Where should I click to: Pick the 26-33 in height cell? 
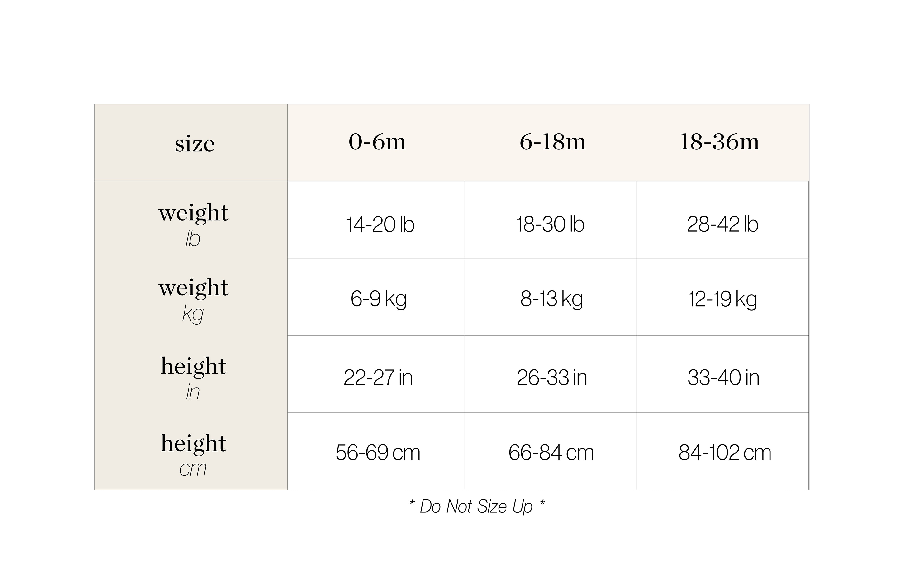click(x=552, y=378)
